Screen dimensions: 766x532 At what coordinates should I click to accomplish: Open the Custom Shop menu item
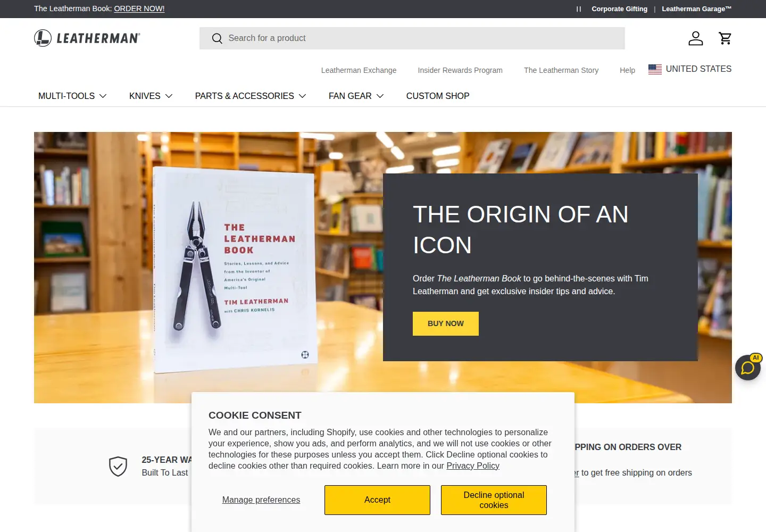(438, 96)
